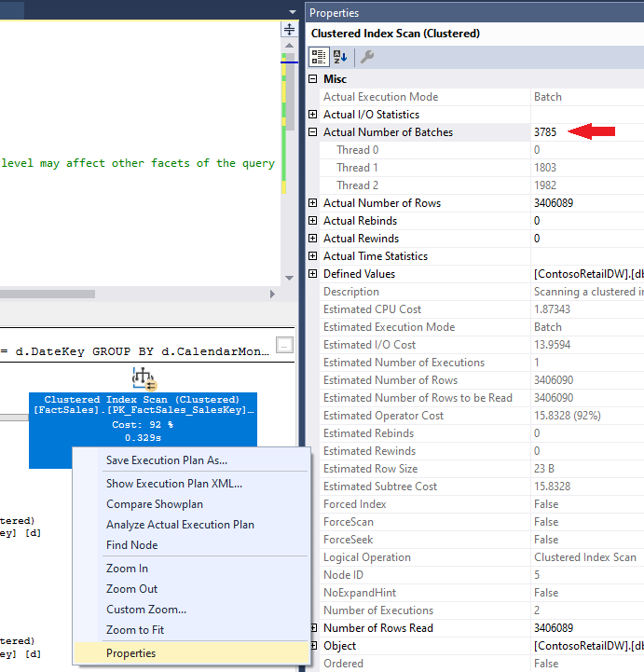Screen dimensions: 644x672
Task: Click the Categorized view icon in Properties
Action: pos(319,57)
